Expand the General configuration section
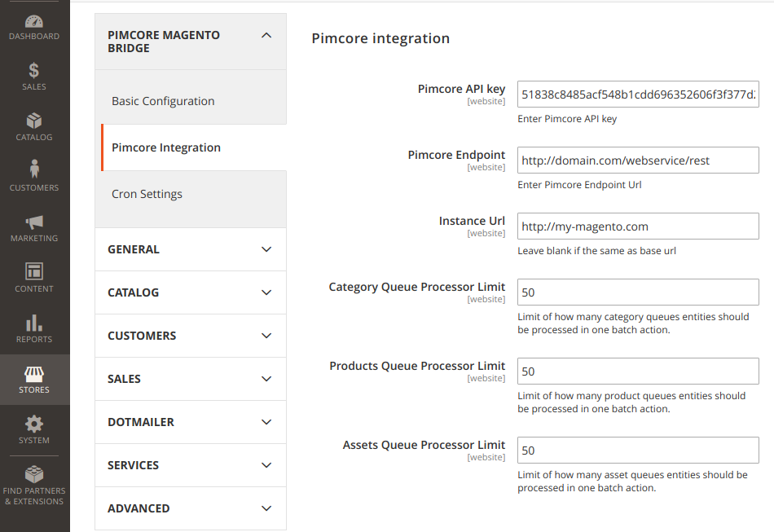774x532 pixels. [191, 249]
